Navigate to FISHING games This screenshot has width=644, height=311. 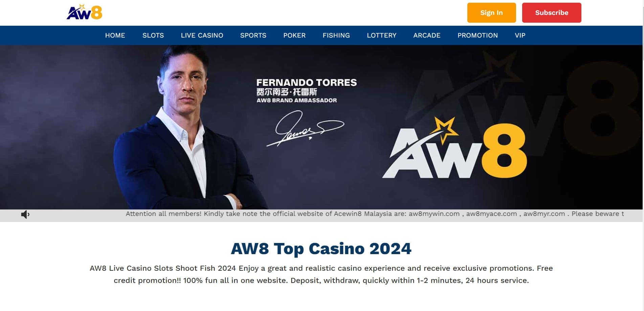(x=336, y=35)
